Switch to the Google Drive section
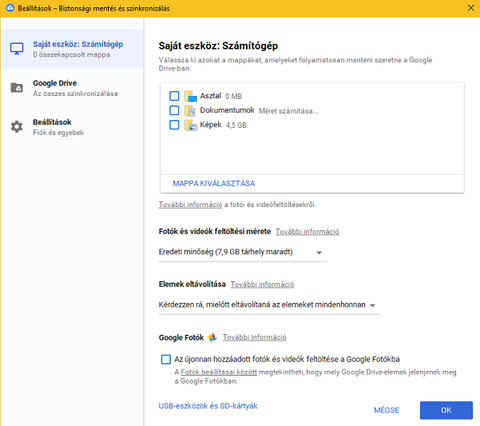The height and width of the screenshot is (426, 480). coord(72,88)
